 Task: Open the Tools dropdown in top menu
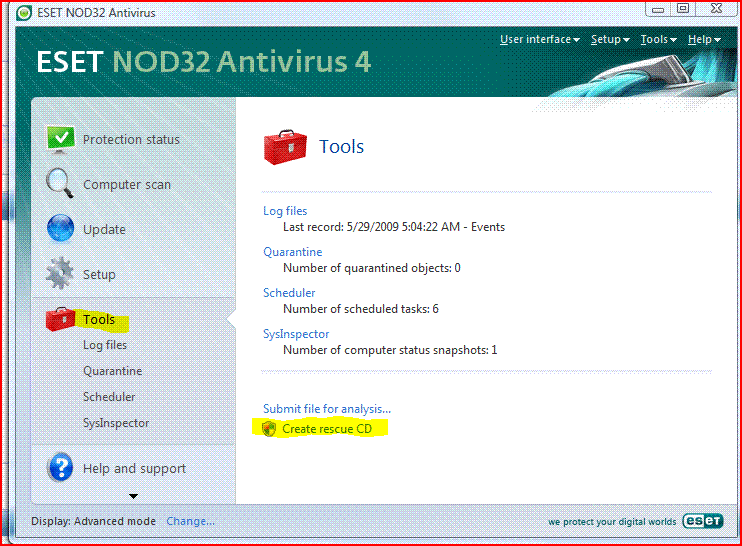pos(658,40)
